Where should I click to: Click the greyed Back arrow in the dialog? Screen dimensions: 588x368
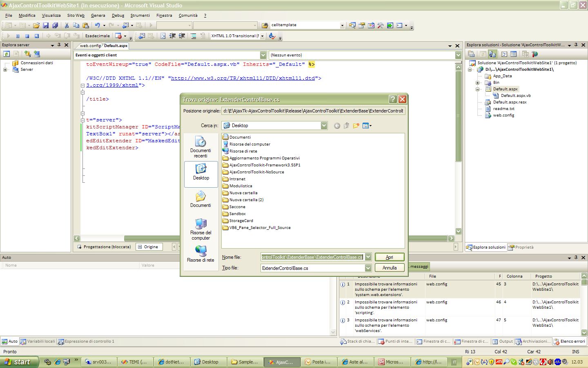click(x=337, y=126)
